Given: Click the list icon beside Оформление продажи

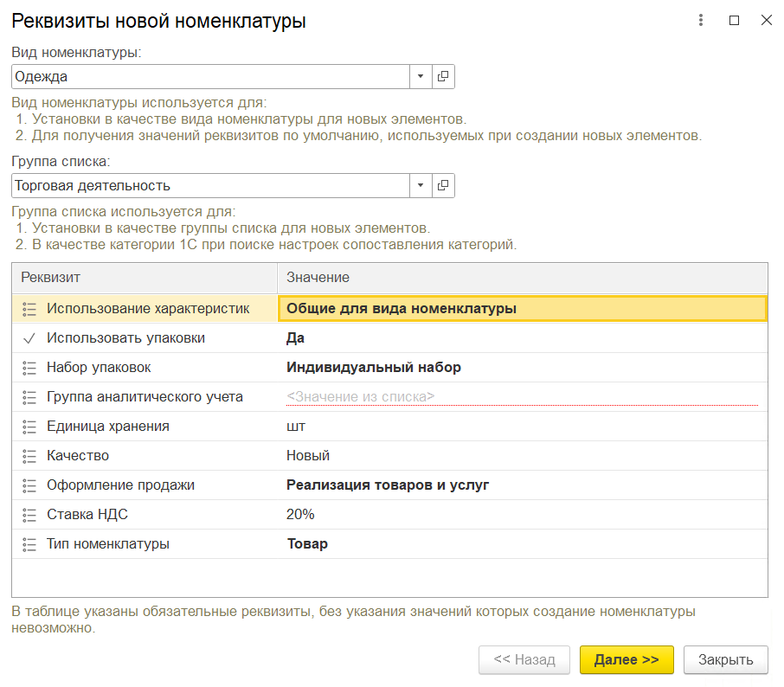Looking at the screenshot, I should (29, 485).
